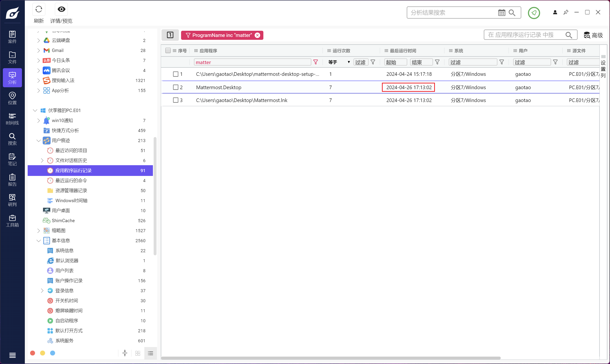This screenshot has height=364, width=610.
Task: Open the 工具箱 toolbox sidebar icon
Action: coord(12,221)
